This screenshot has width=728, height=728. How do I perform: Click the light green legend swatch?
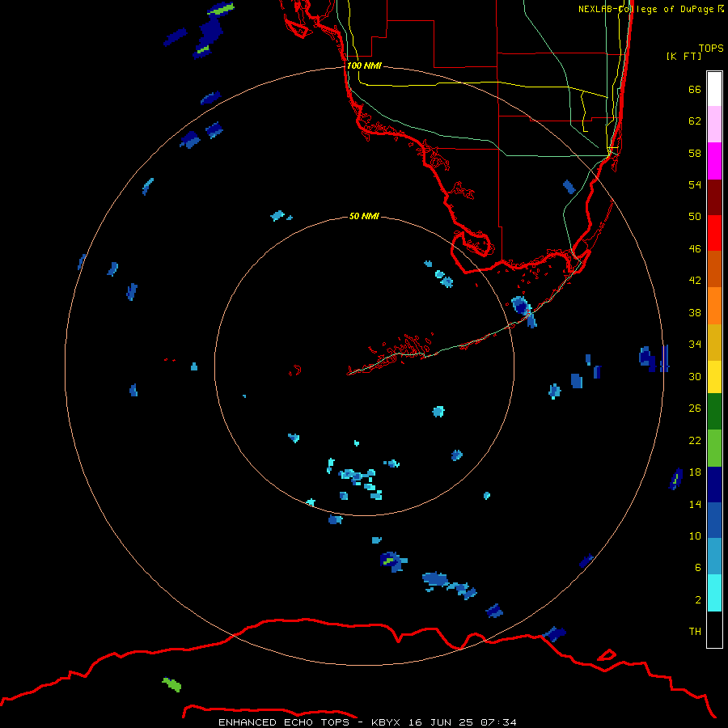point(714,448)
